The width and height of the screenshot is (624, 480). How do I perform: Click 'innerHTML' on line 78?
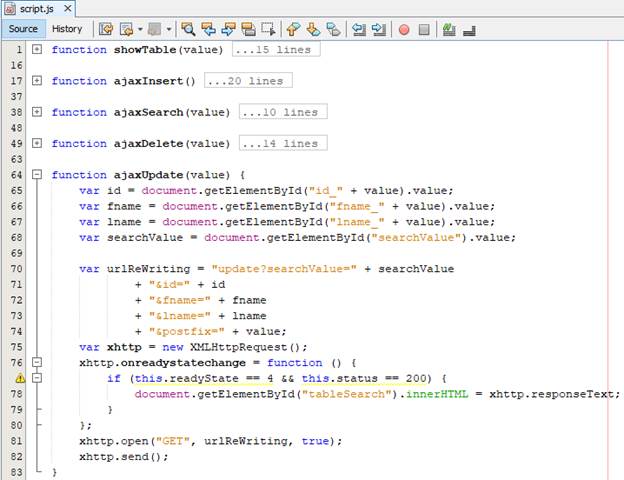[x=437, y=394]
